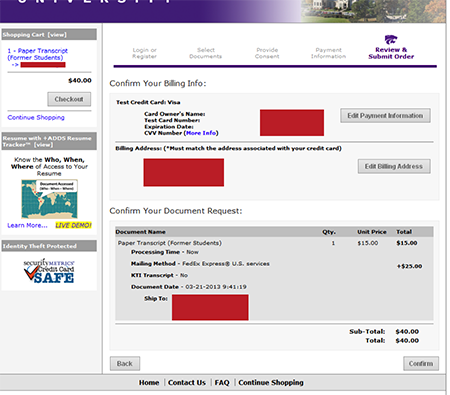Image resolution: width=450 pixels, height=395 pixels.
Task: Click the Confirm button
Action: pos(421,364)
